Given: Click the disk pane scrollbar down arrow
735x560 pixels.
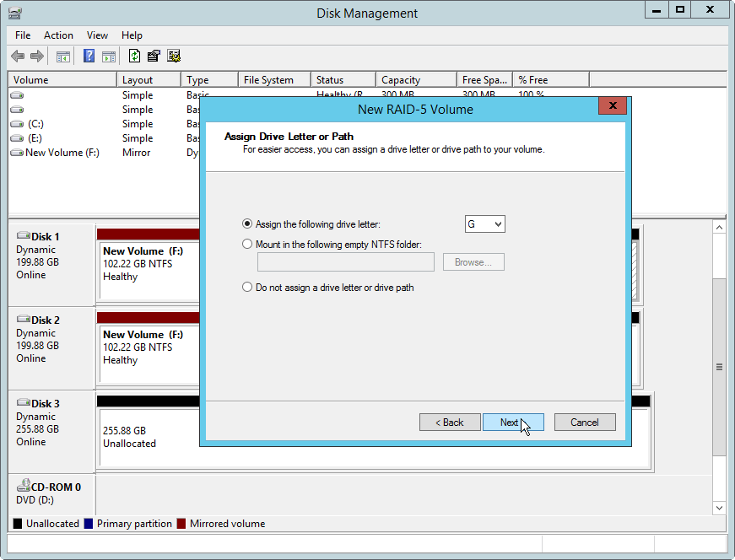Looking at the screenshot, I should [x=719, y=508].
